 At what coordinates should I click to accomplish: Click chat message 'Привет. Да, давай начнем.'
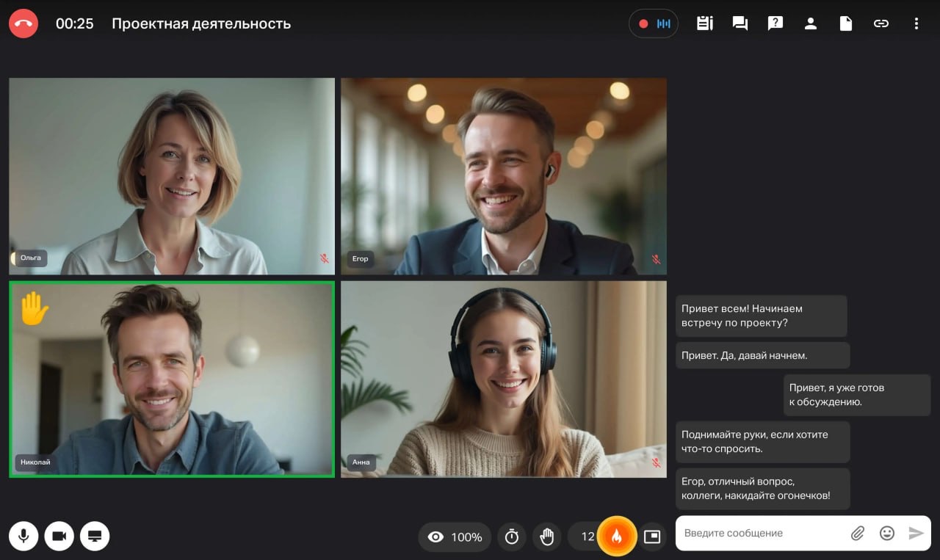pyautogui.click(x=763, y=355)
